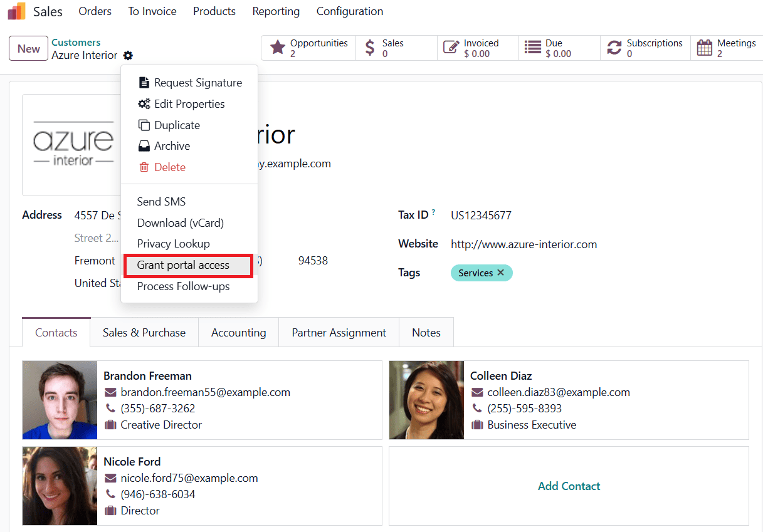Image resolution: width=763 pixels, height=532 pixels.
Task: Click the Sales dollar stat button
Action: tap(396, 48)
